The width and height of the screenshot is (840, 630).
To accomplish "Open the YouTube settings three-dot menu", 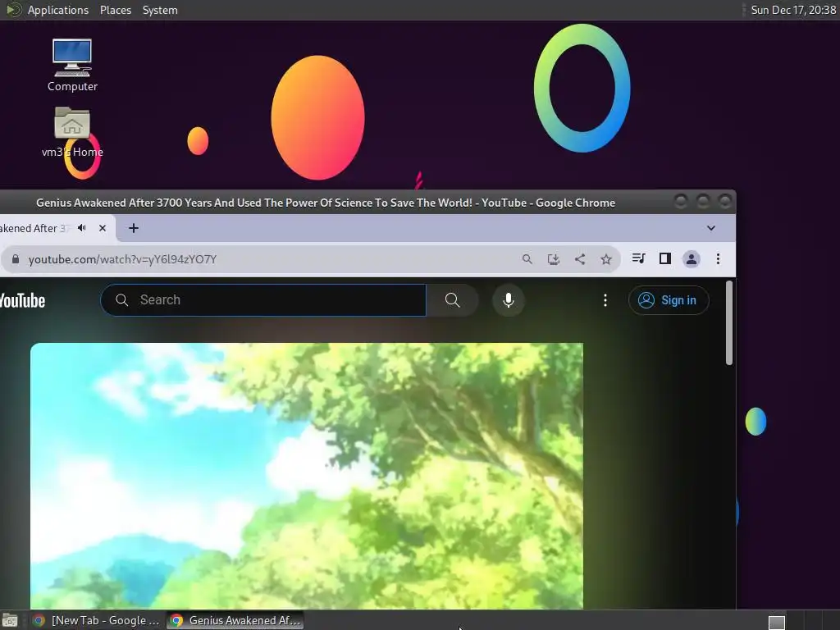I will tap(605, 300).
